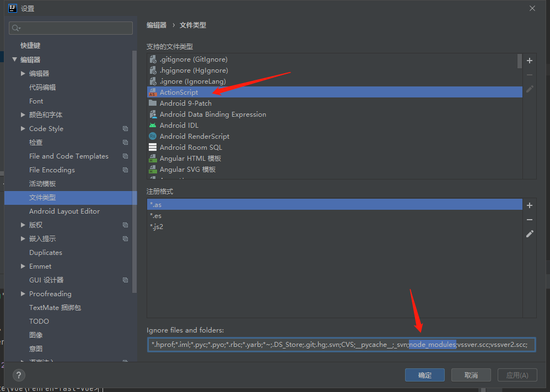550x392 pixels.
Task: Click the copy icon beside File Encodings
Action: coord(125,170)
